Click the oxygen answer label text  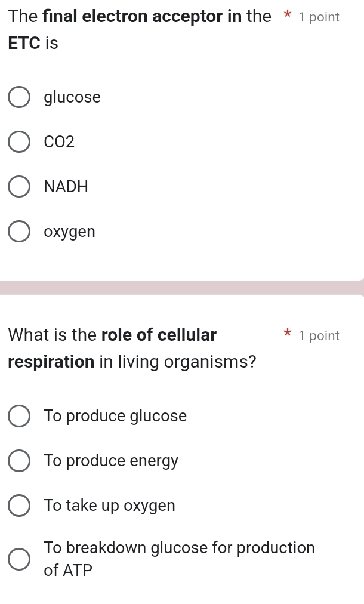[69, 232]
